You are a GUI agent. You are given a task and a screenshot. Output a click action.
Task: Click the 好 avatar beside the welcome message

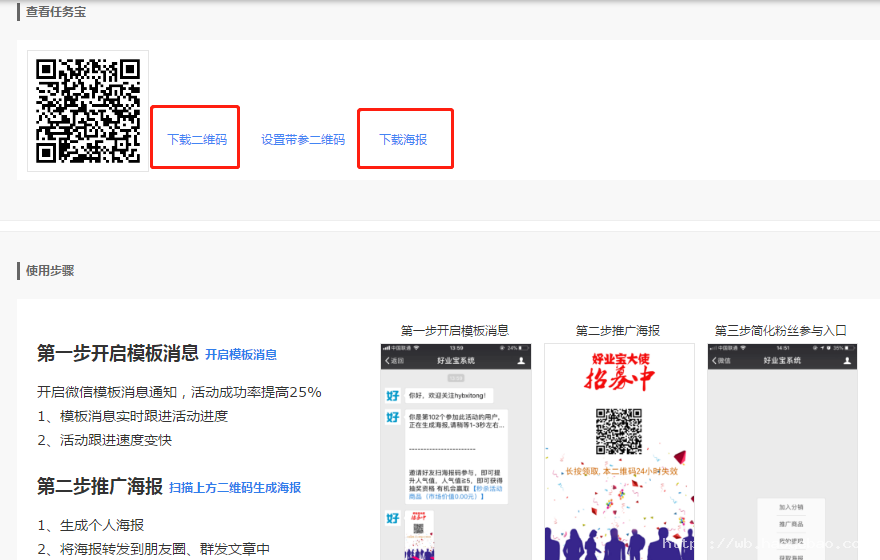[393, 396]
